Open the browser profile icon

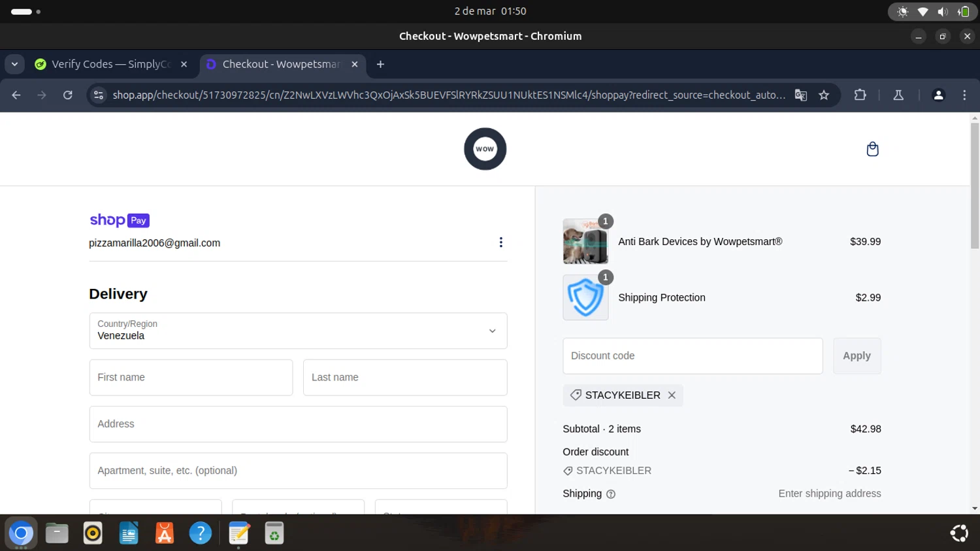(938, 95)
